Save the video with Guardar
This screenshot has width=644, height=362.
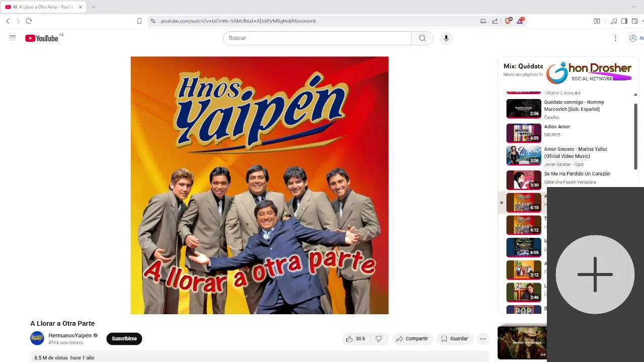tap(454, 339)
